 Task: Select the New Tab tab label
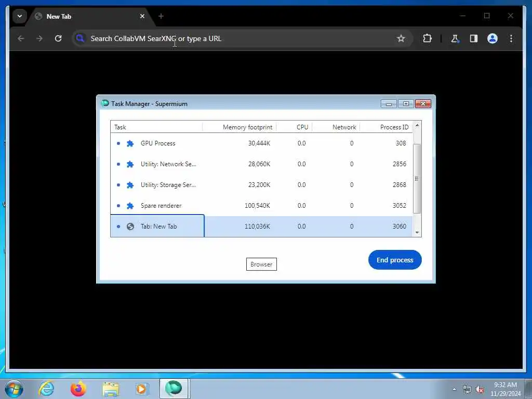[59, 16]
